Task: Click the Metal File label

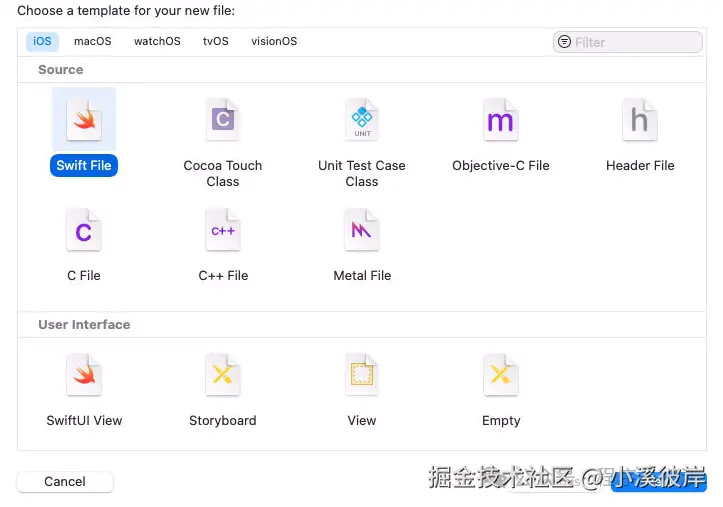Action: point(362,276)
